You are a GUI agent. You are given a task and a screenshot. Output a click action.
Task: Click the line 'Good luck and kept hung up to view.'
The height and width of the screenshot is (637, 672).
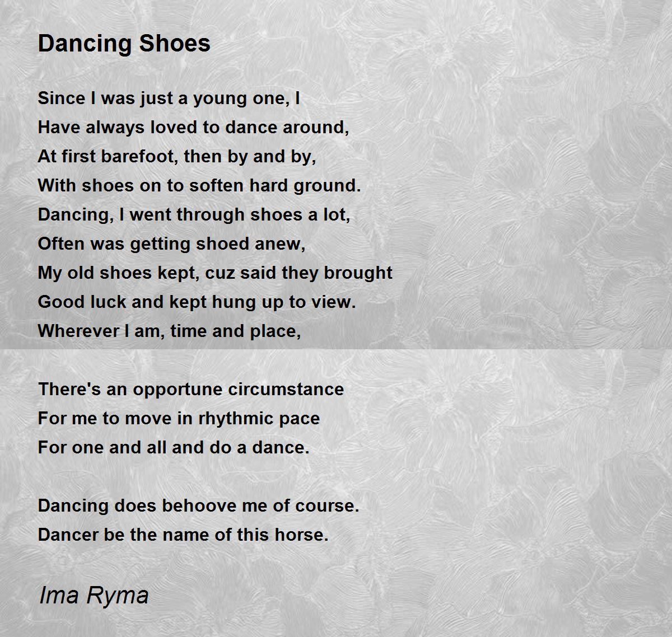point(197,302)
